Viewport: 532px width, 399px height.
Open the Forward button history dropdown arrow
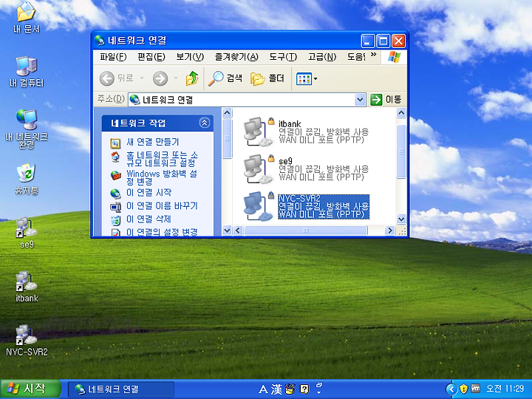coord(176,78)
